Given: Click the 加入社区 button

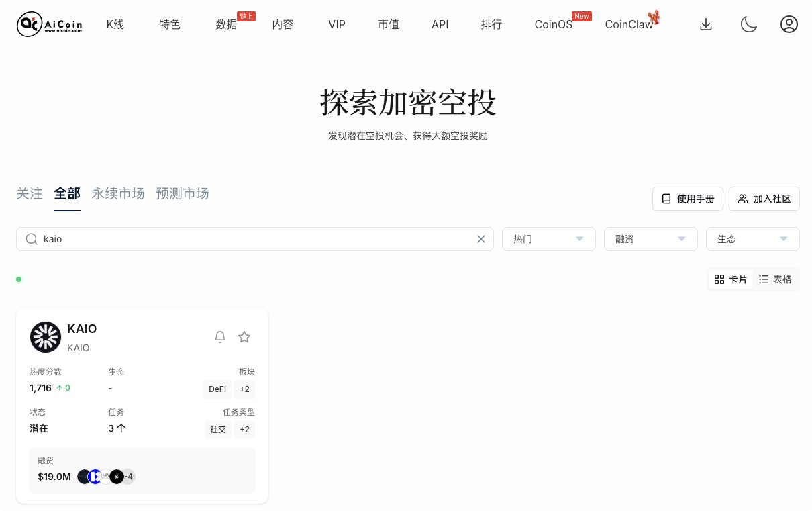Looking at the screenshot, I should (x=764, y=199).
